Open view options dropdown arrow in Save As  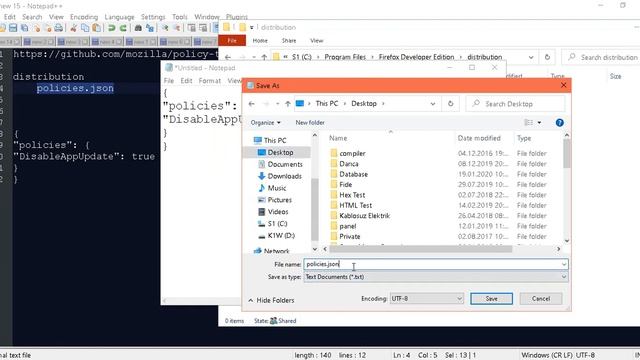click(x=539, y=122)
